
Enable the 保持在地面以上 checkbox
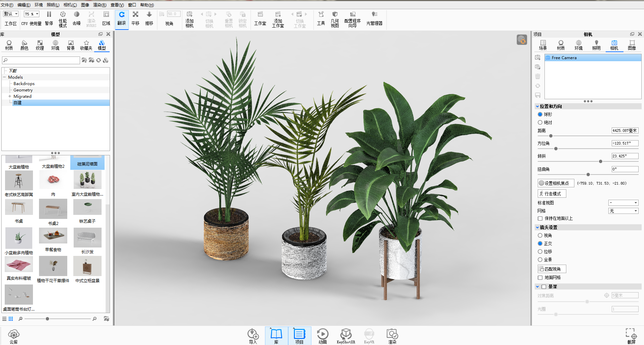click(x=540, y=219)
